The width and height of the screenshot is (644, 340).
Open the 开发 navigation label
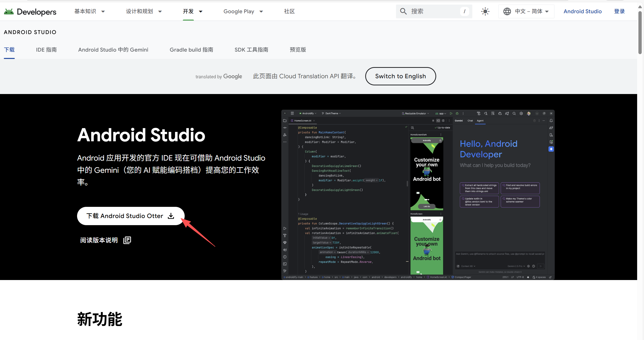188,11
